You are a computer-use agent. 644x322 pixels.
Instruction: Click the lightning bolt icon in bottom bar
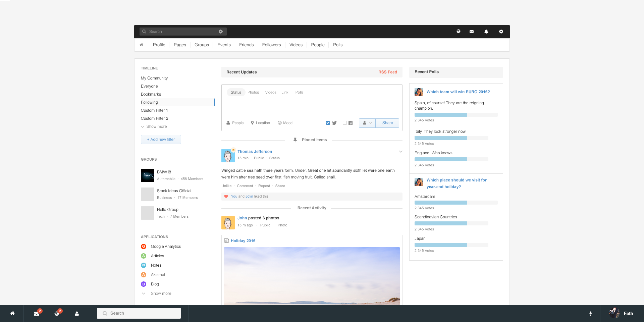[591, 314]
